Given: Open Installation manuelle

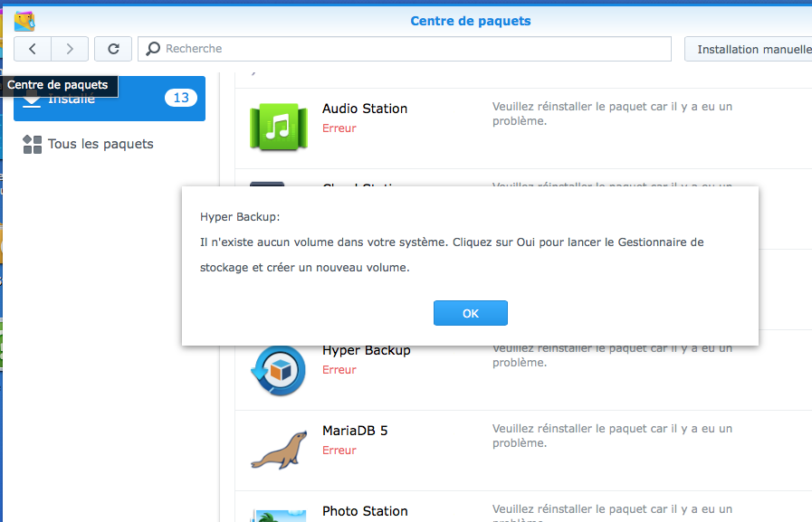Looking at the screenshot, I should [749, 49].
